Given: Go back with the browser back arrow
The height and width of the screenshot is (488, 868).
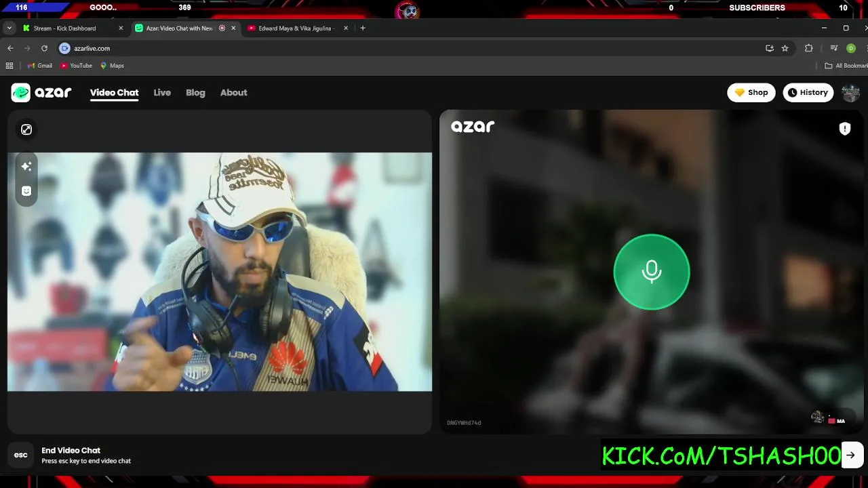Looking at the screenshot, I should point(10,48).
